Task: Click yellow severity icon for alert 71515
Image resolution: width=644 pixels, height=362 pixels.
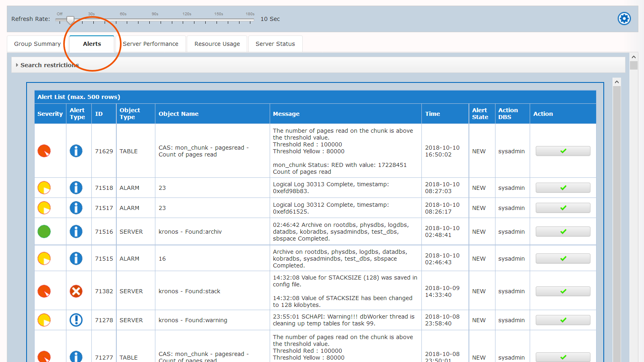Action: [44, 258]
